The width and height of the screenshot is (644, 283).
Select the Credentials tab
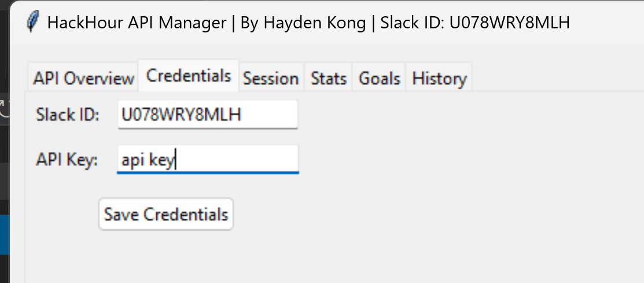pyautogui.click(x=189, y=76)
